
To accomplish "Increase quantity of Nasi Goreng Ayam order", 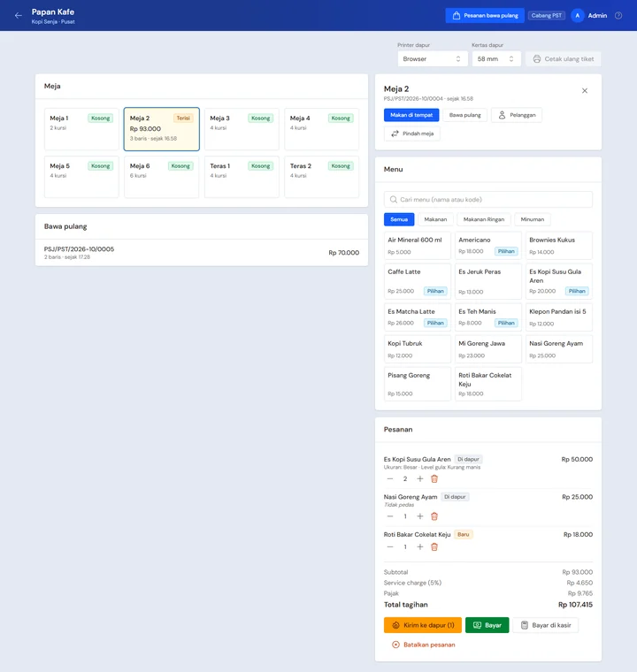I will (x=420, y=516).
